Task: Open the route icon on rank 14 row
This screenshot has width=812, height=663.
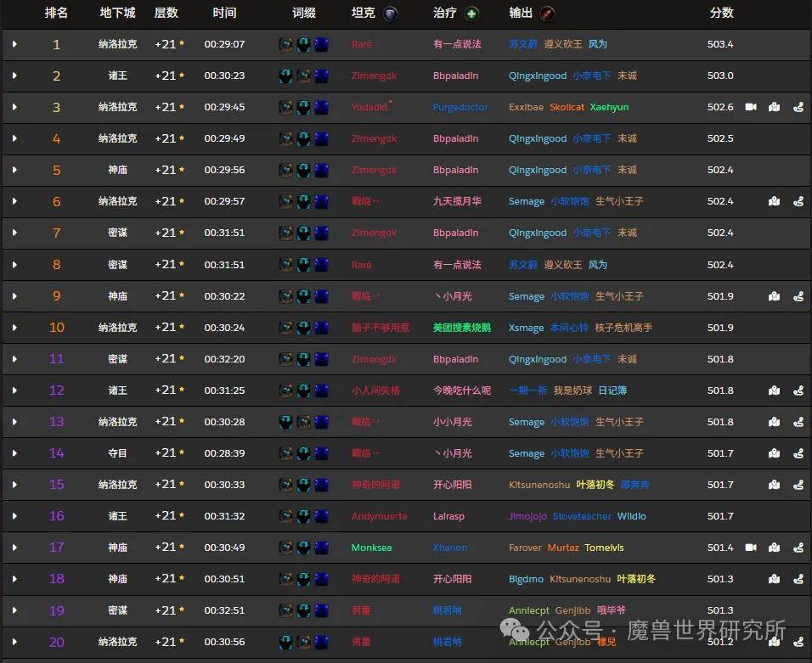Action: (798, 453)
